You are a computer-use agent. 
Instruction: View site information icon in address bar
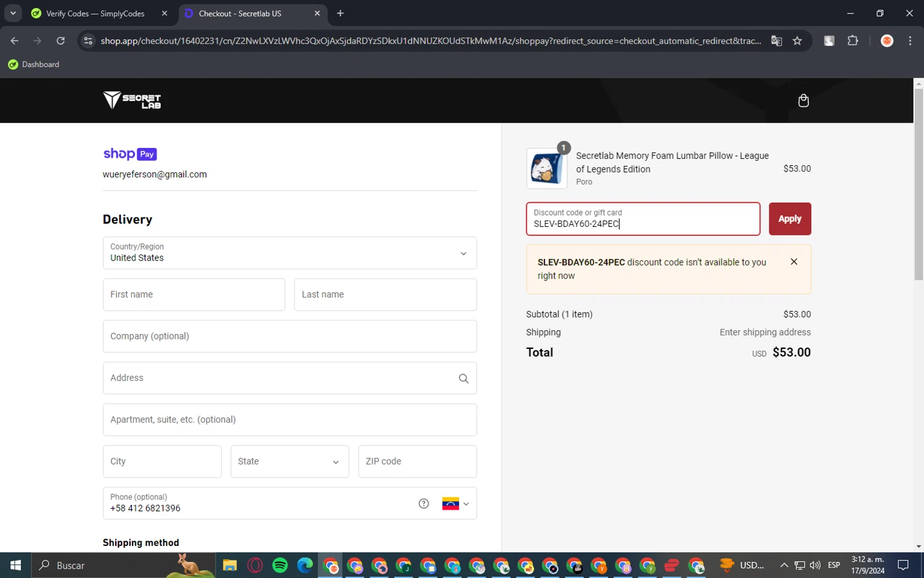point(88,41)
